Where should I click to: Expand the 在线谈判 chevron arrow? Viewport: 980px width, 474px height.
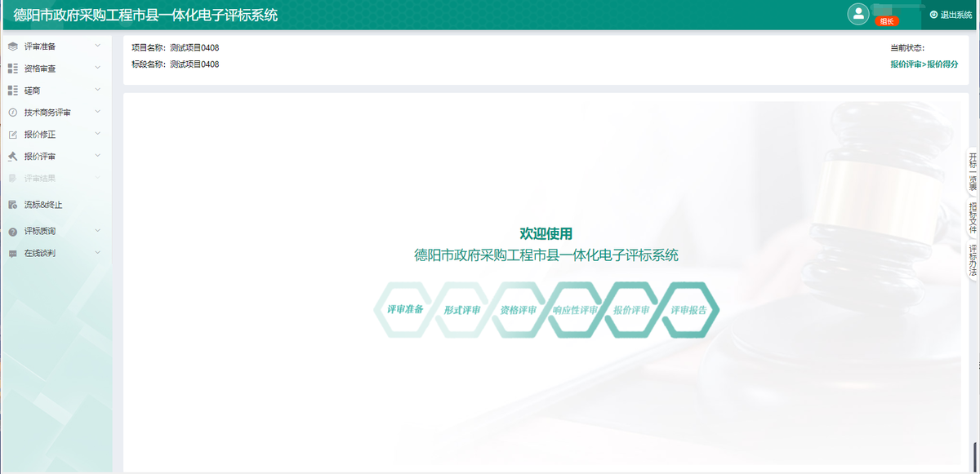98,253
